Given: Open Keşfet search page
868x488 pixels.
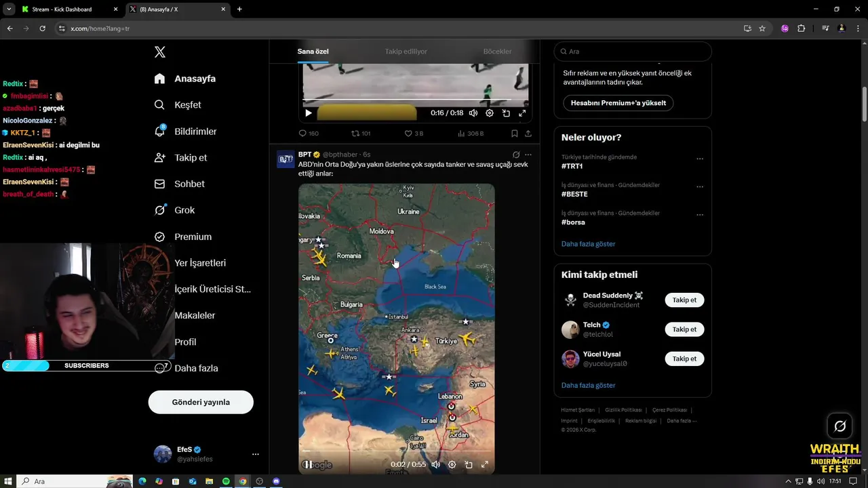Looking at the screenshot, I should (x=178, y=105).
